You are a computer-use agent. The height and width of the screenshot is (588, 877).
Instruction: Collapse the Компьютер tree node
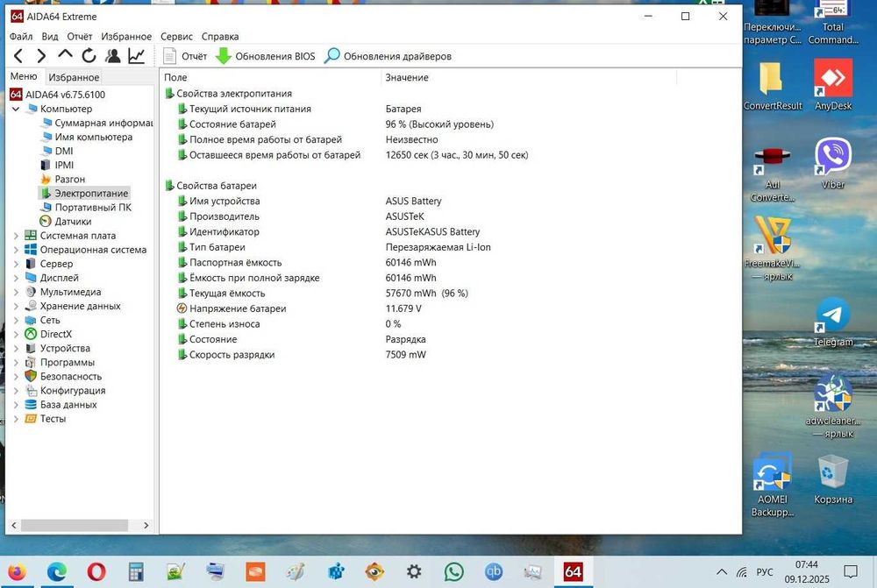tap(16, 109)
